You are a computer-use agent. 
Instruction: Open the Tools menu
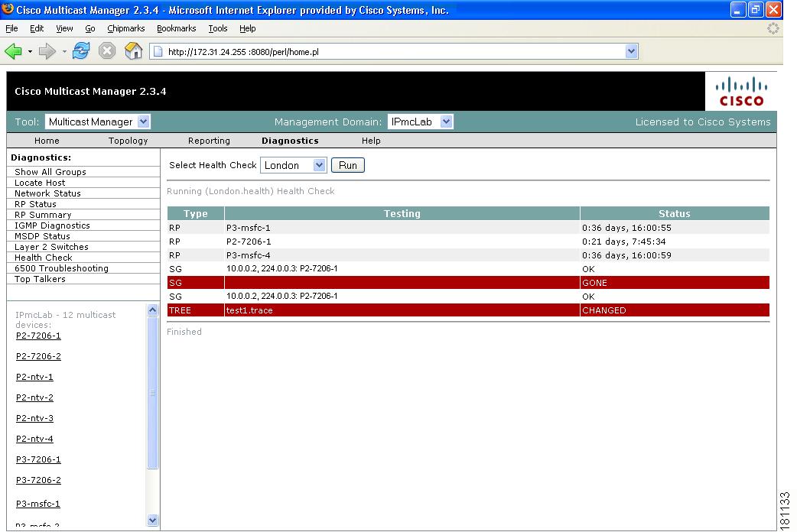[x=218, y=28]
